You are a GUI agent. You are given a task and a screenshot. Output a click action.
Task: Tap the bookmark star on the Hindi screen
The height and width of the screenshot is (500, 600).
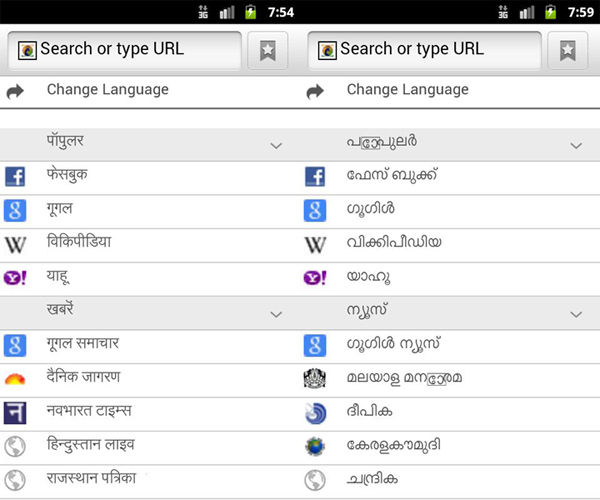267,51
